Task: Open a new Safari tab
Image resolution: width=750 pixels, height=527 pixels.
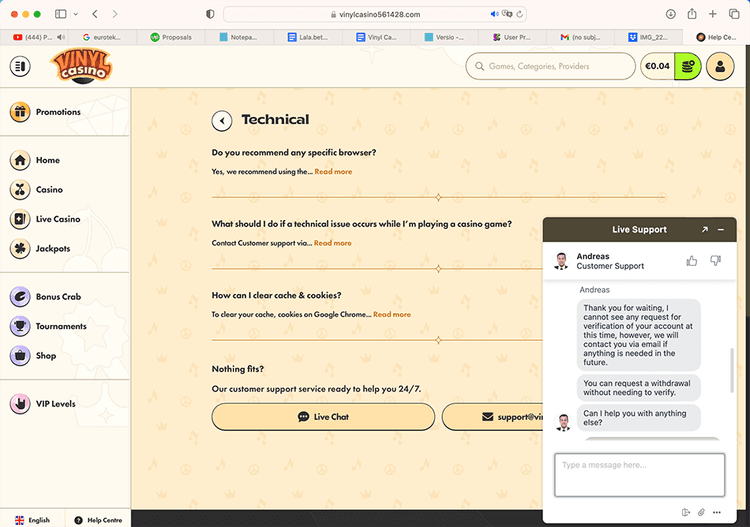Action: click(x=713, y=14)
